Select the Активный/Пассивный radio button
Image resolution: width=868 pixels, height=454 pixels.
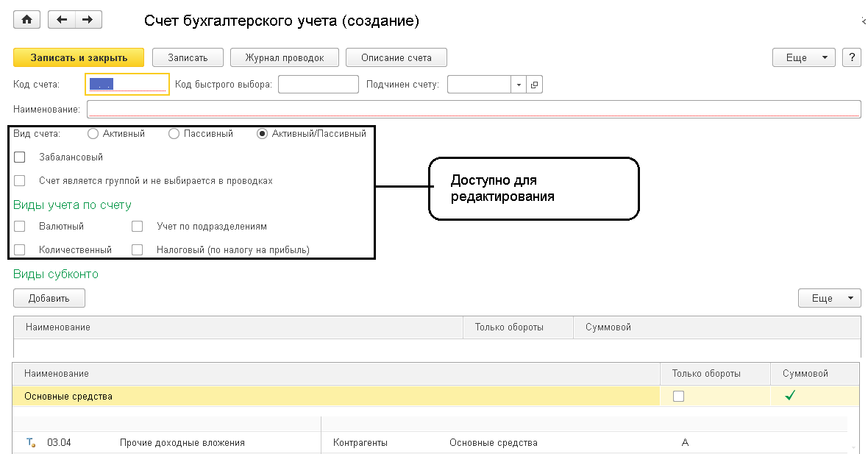click(263, 133)
